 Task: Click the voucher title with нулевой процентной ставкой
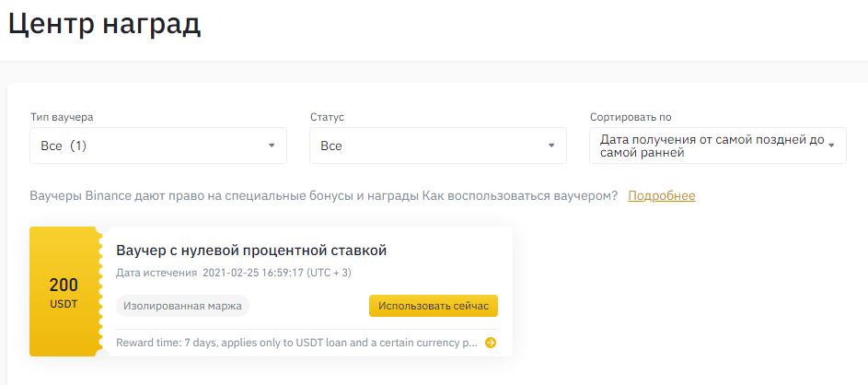coord(251,251)
